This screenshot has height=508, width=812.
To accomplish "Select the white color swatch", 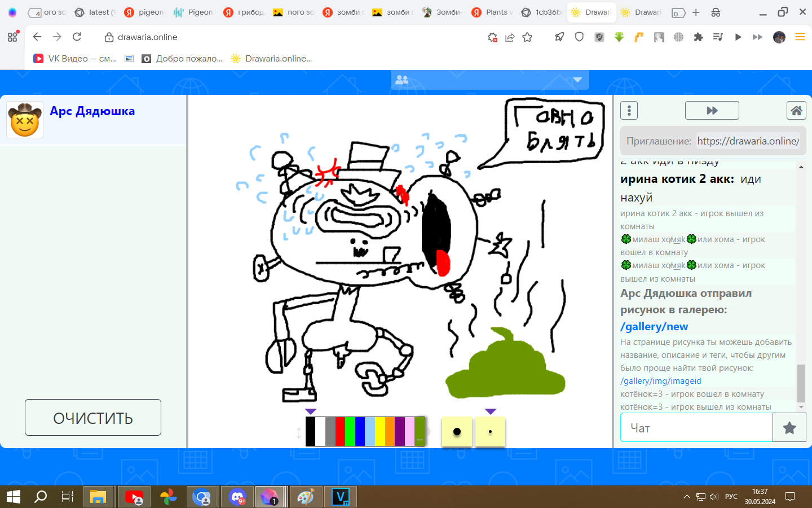I will (320, 432).
